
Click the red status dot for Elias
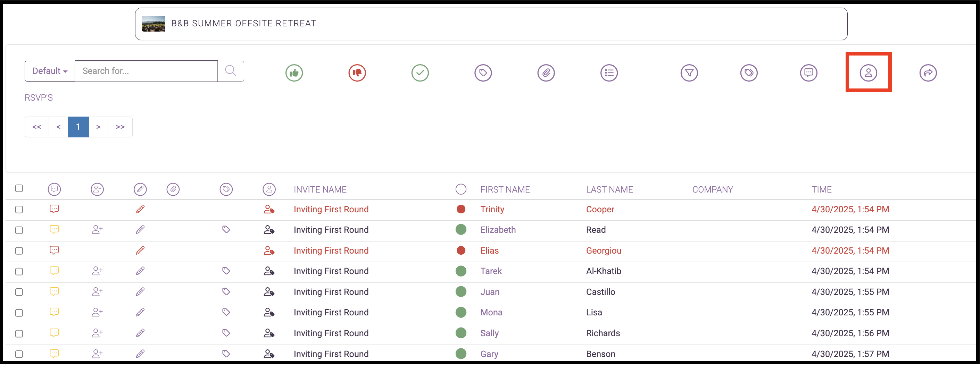pos(461,251)
